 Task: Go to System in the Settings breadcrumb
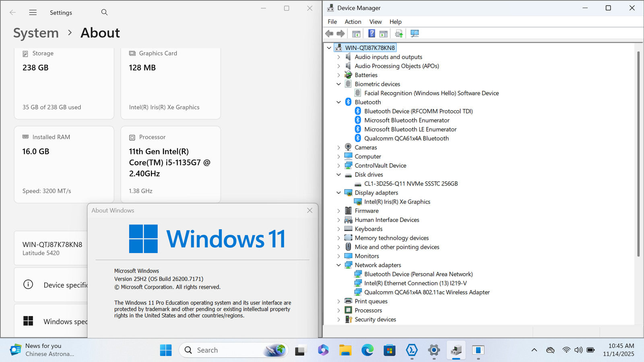pyautogui.click(x=36, y=33)
